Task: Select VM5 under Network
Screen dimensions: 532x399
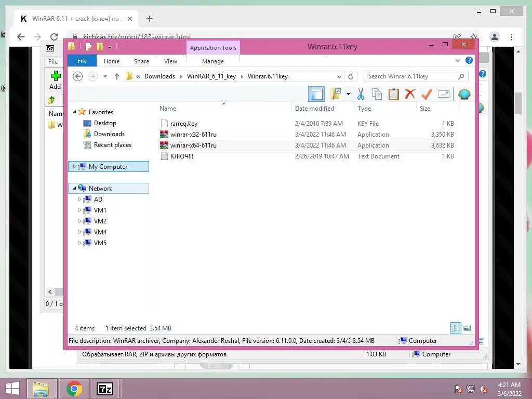Action: point(100,243)
